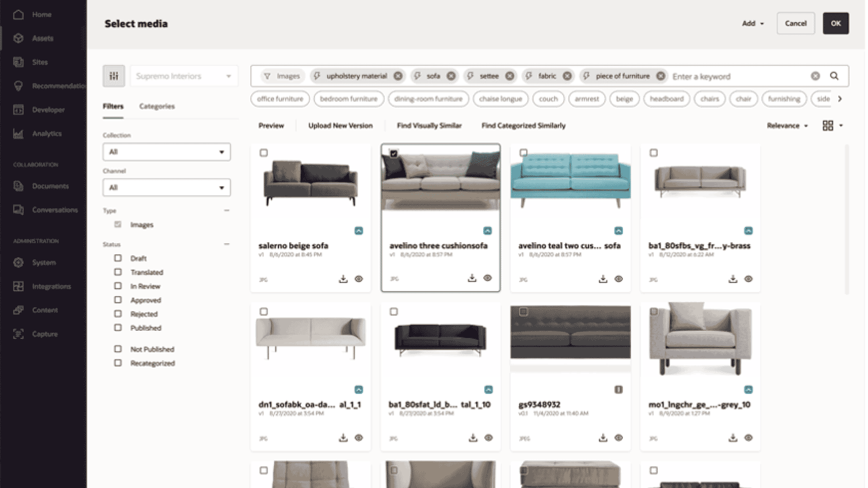Open the Add menu in the header
This screenshot has height=488, width=868.
[x=753, y=23]
